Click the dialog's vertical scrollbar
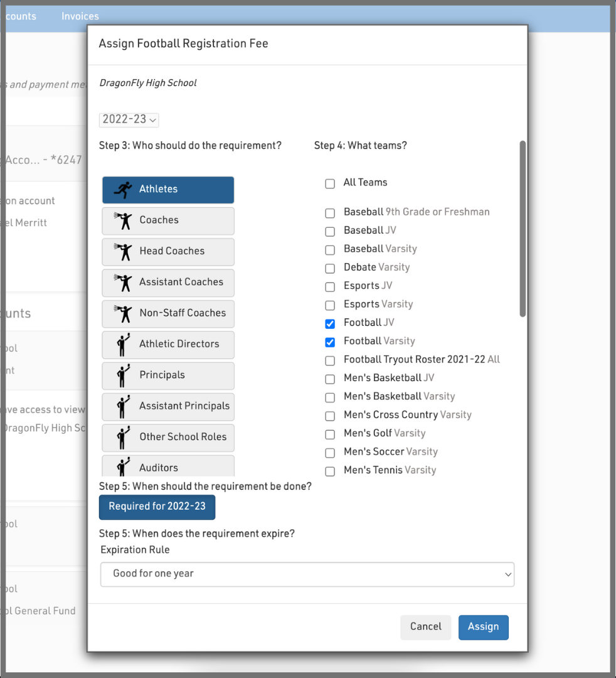 [523, 229]
